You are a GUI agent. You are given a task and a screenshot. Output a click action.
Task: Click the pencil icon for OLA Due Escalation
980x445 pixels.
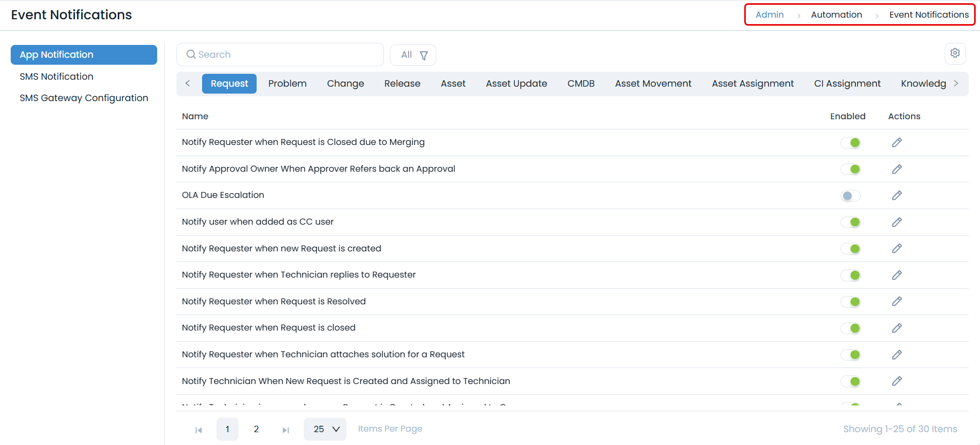click(x=897, y=195)
